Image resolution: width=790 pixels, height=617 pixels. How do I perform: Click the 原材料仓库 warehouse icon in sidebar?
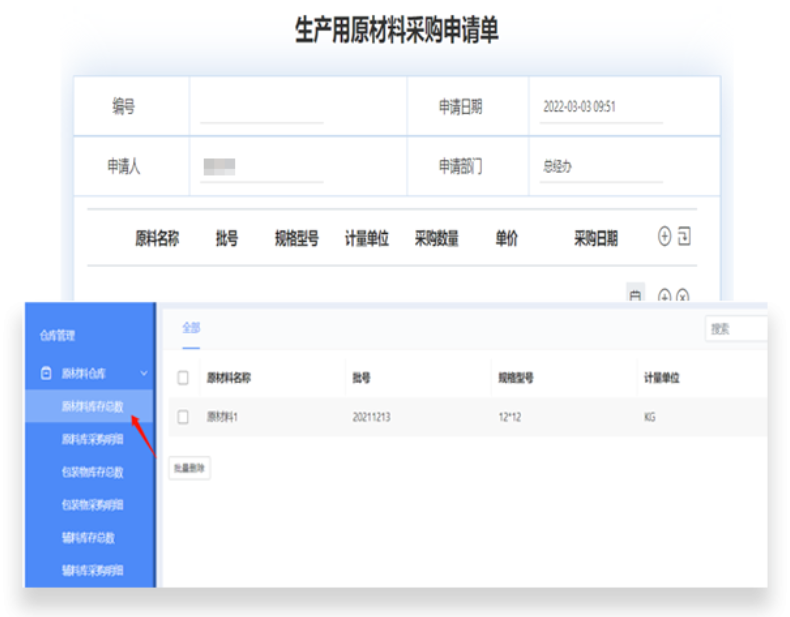45,373
